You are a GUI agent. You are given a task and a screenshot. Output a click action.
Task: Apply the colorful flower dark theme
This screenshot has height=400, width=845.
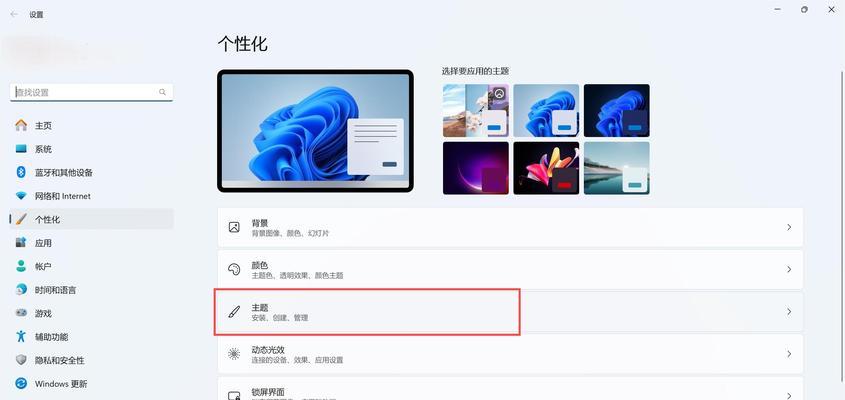pyautogui.click(x=546, y=168)
